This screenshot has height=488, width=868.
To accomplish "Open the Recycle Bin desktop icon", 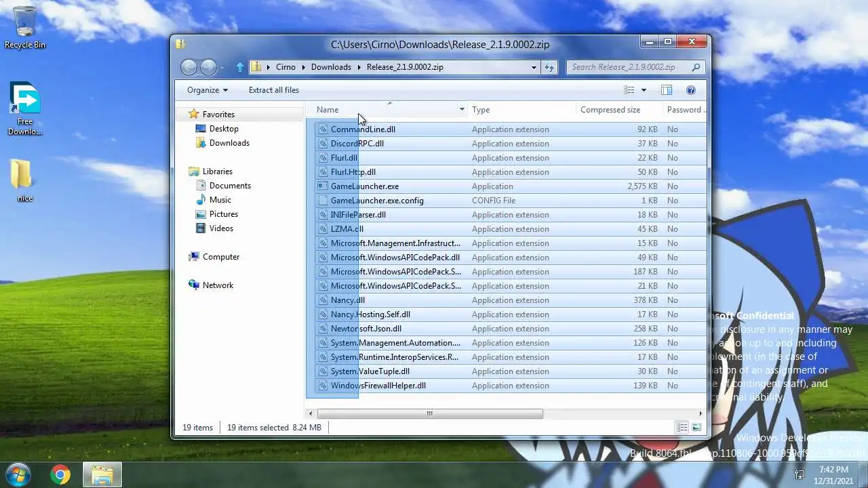I will [x=25, y=27].
